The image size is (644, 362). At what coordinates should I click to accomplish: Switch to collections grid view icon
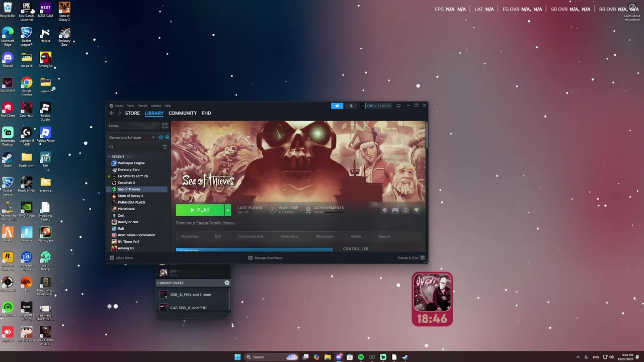(165, 126)
